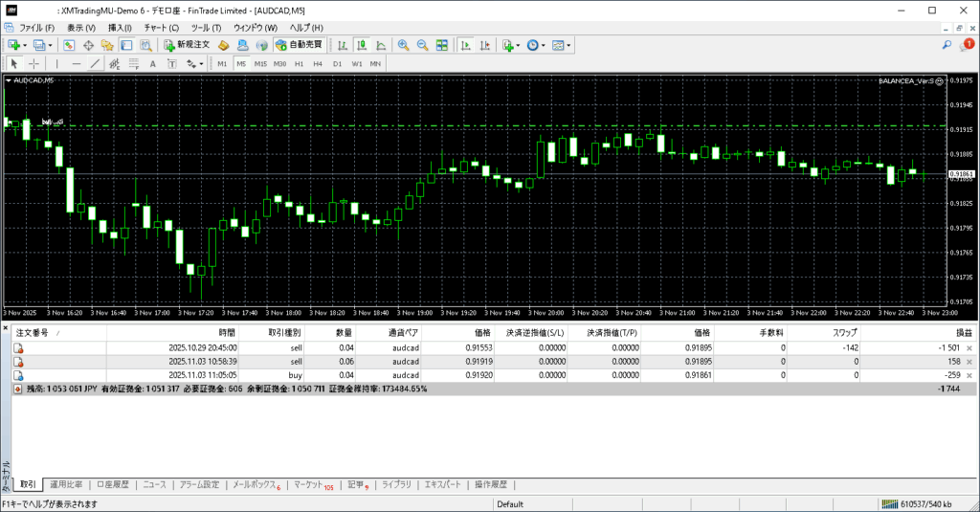Open the chart templates dropdown
The height and width of the screenshot is (512, 980).
point(562,45)
